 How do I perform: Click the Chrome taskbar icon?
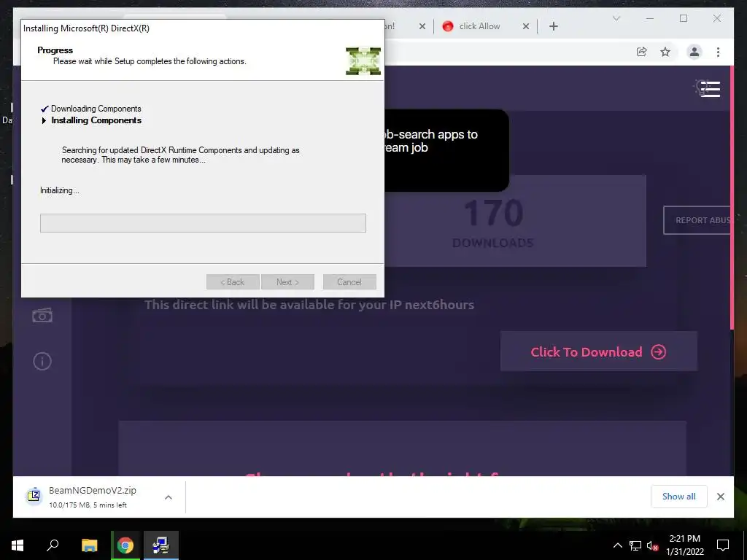pos(125,545)
